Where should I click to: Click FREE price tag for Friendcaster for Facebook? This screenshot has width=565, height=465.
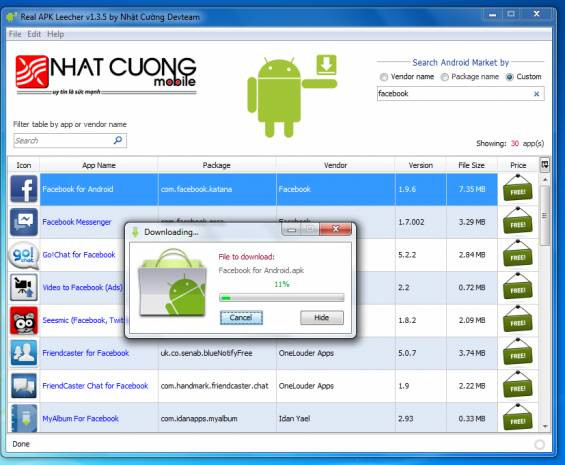[x=517, y=352]
